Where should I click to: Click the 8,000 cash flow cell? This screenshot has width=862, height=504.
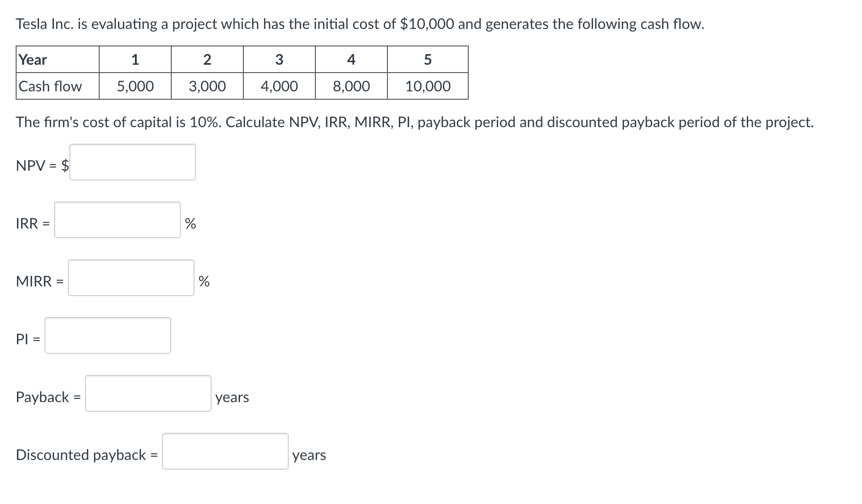pos(351,86)
